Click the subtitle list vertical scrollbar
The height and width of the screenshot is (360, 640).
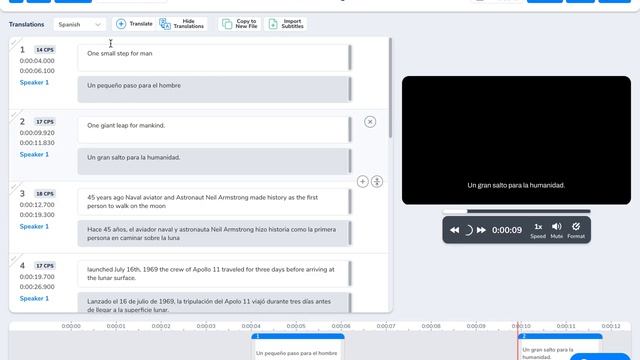(391, 88)
